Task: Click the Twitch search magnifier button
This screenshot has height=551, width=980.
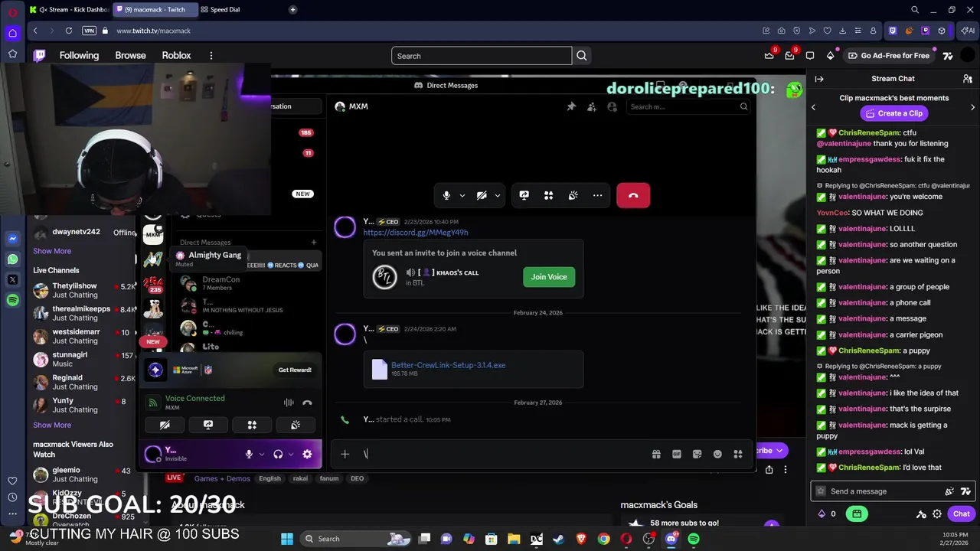Action: pyautogui.click(x=582, y=56)
